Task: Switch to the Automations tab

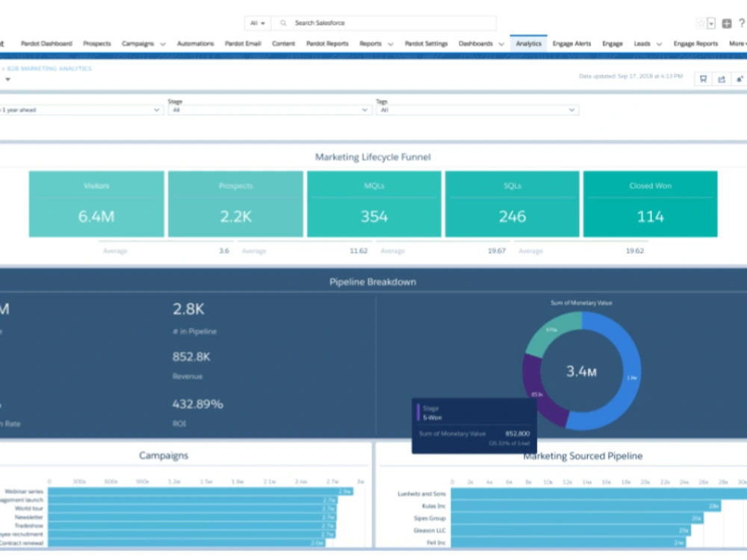Action: tap(195, 43)
